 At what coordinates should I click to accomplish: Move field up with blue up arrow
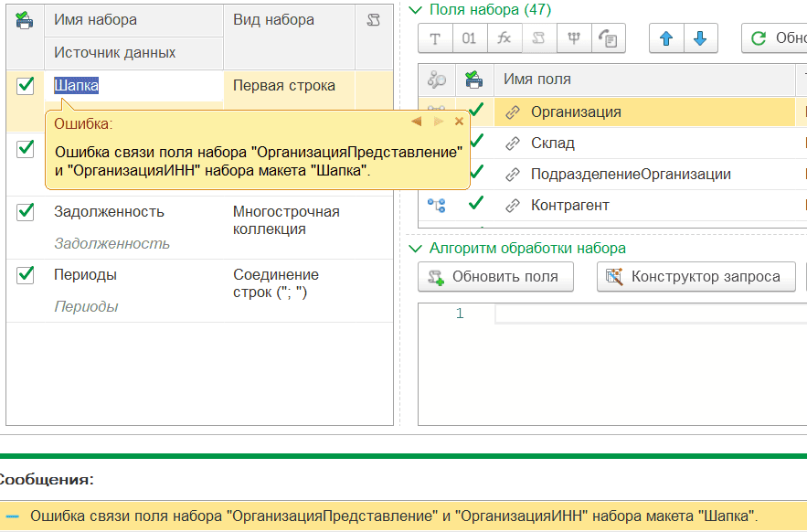click(x=666, y=38)
